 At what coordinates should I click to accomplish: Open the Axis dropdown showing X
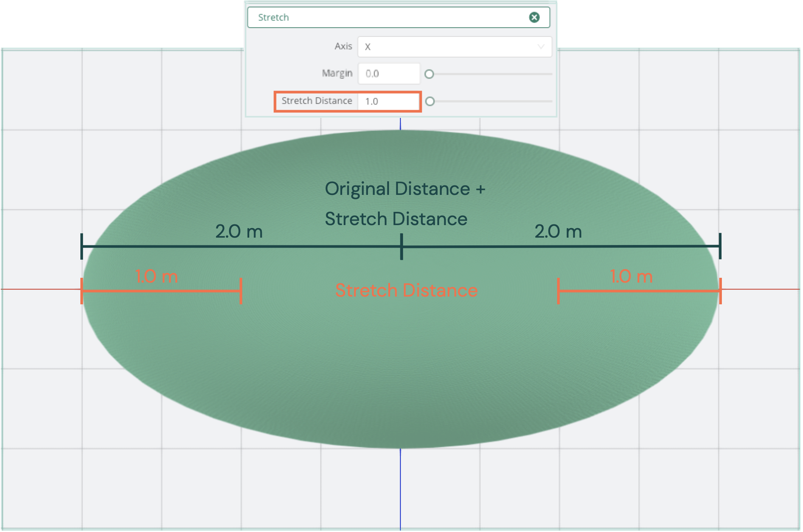(454, 47)
